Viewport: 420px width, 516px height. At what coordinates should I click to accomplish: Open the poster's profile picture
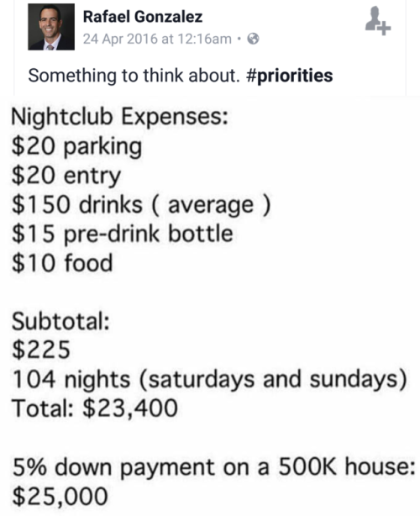(x=51, y=27)
